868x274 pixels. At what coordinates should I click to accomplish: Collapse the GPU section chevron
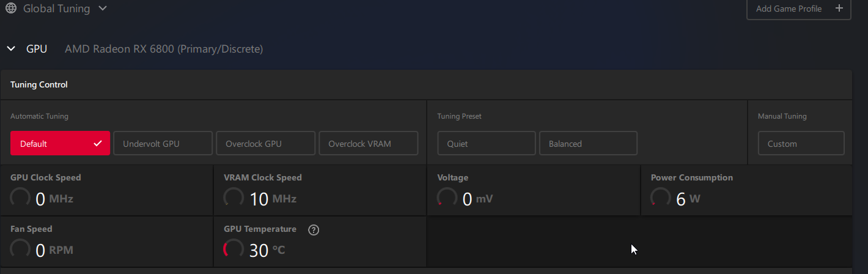click(x=11, y=49)
